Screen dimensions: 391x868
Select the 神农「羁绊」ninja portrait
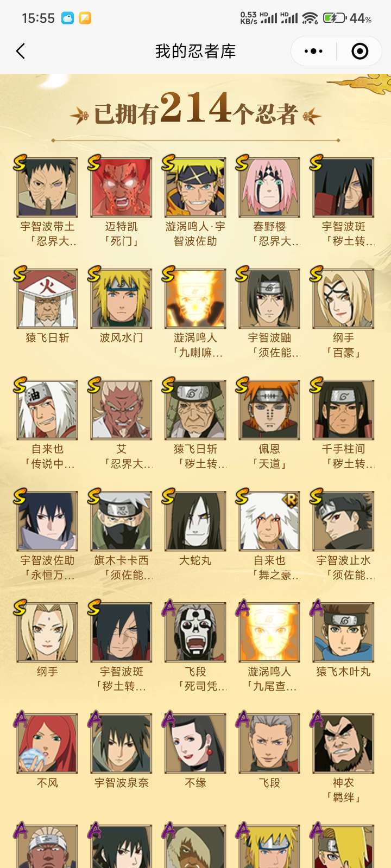click(x=343, y=743)
